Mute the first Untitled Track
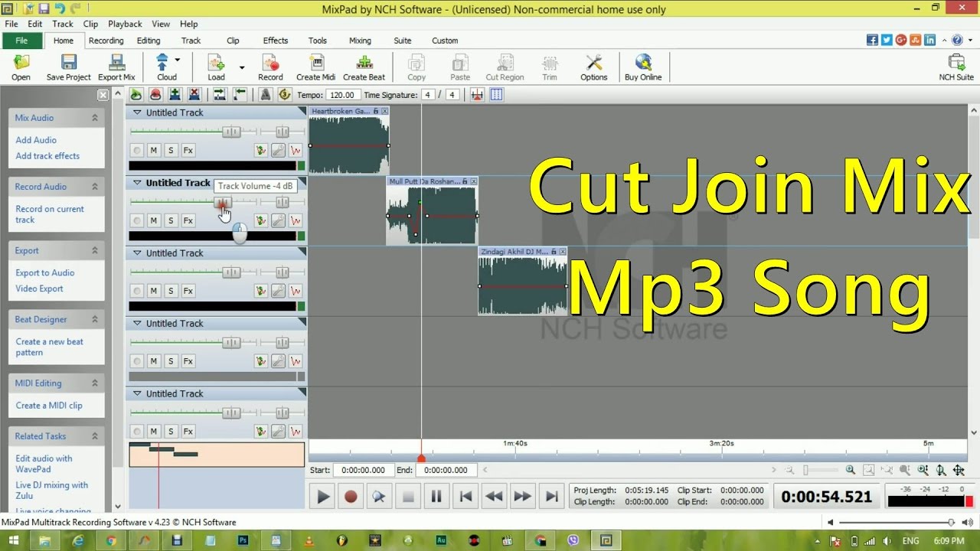980x551 pixels. coord(154,150)
